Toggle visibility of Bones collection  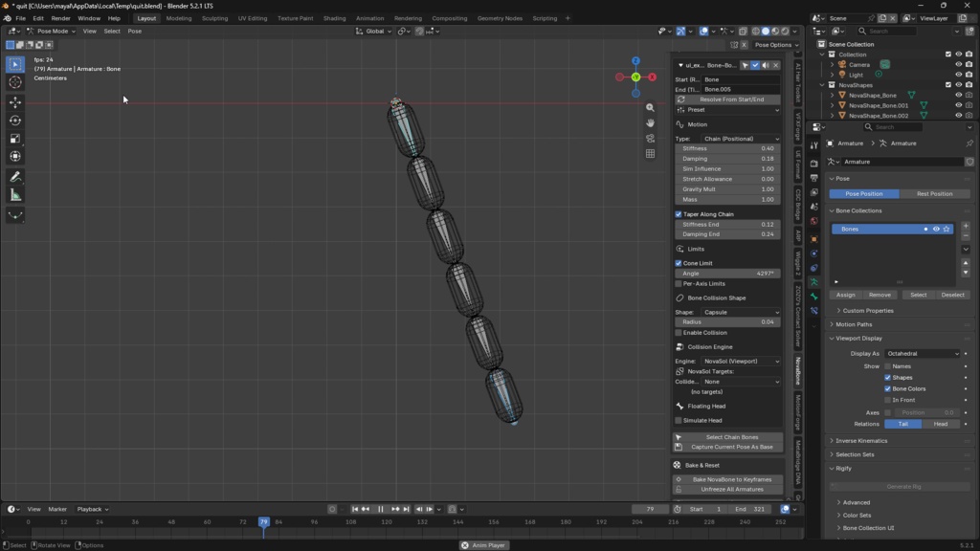click(x=936, y=230)
